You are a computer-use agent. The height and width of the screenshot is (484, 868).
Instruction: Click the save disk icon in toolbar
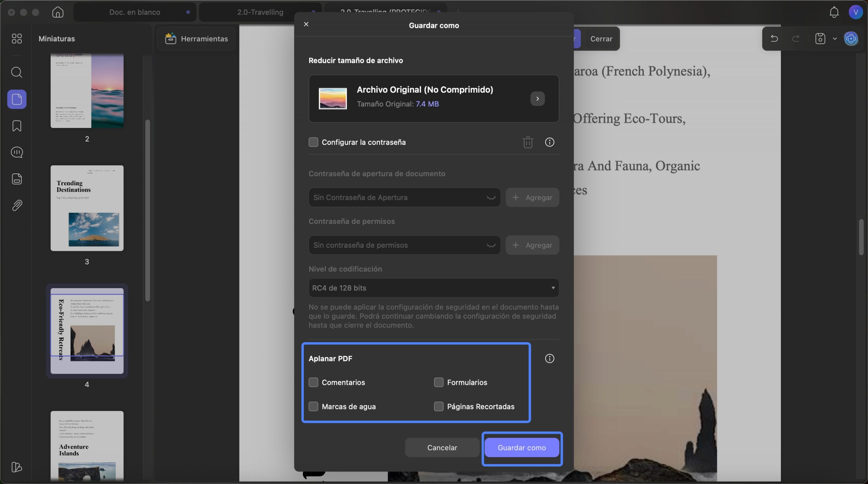click(820, 38)
